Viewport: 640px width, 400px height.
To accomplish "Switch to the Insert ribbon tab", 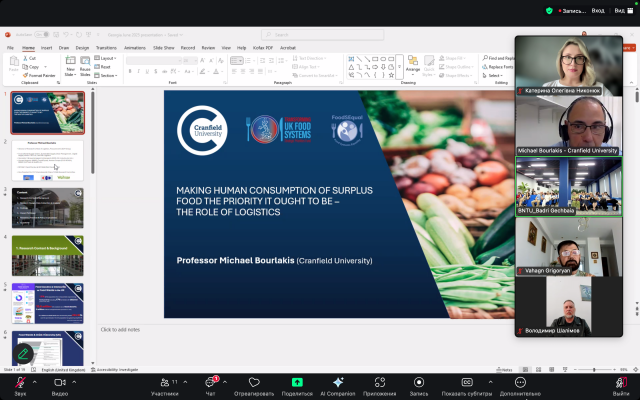I will (47, 47).
